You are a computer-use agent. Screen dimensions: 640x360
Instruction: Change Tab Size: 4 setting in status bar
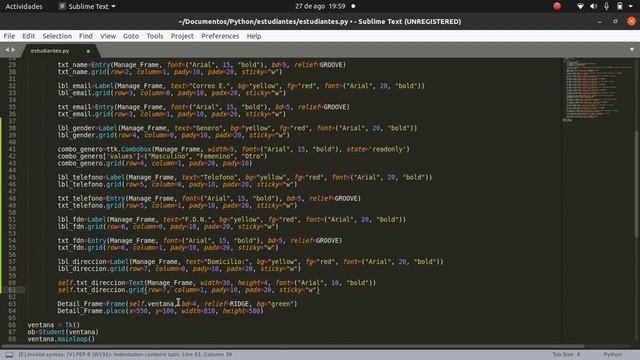pyautogui.click(x=566, y=355)
